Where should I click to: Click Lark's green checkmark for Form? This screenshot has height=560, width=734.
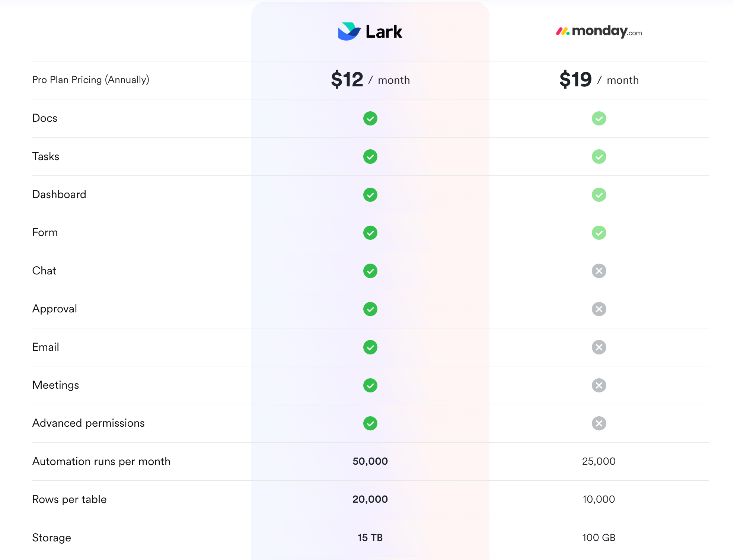click(x=370, y=233)
